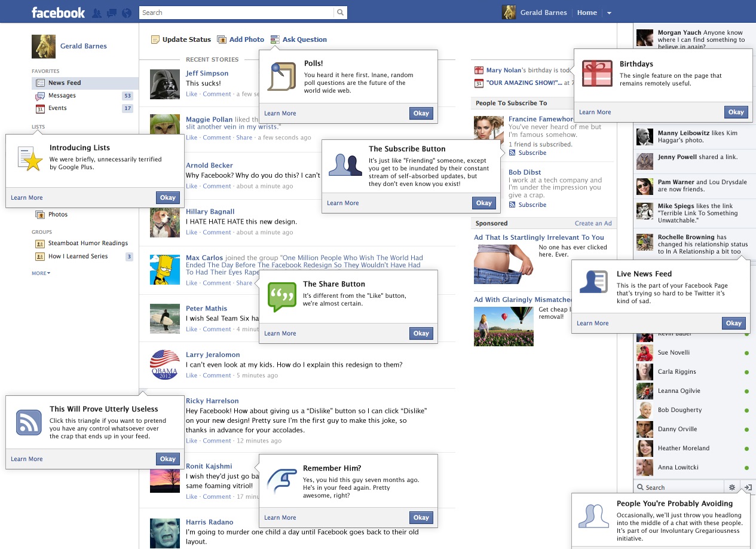Screen dimensions: 756x549
Task: Hide the chat sidebar using arrow icon
Action: (x=748, y=487)
